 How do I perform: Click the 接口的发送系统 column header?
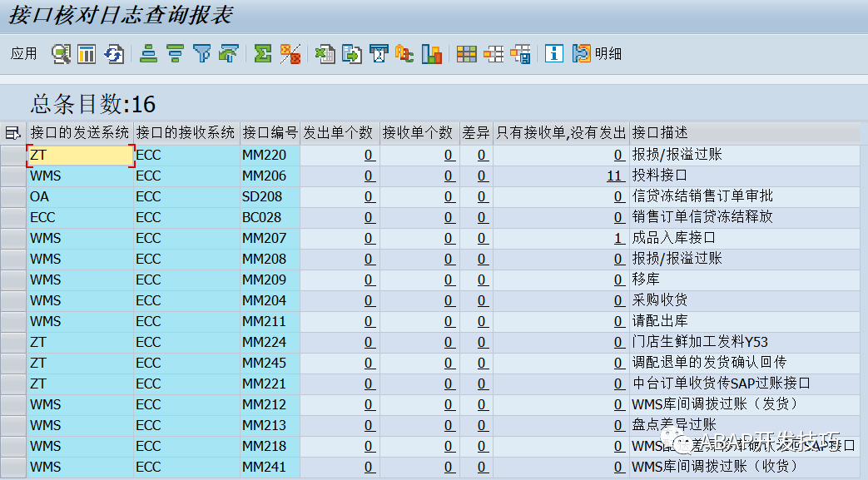[80, 133]
